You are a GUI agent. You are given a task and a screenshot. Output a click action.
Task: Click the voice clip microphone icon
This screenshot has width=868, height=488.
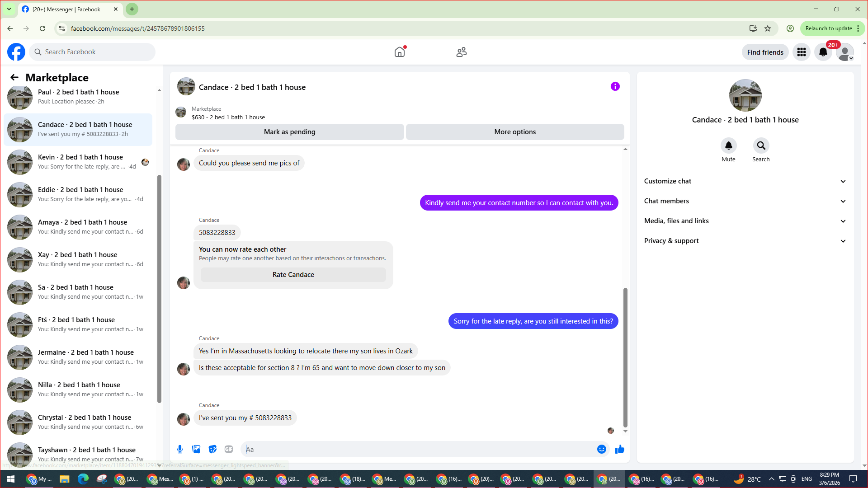180,449
